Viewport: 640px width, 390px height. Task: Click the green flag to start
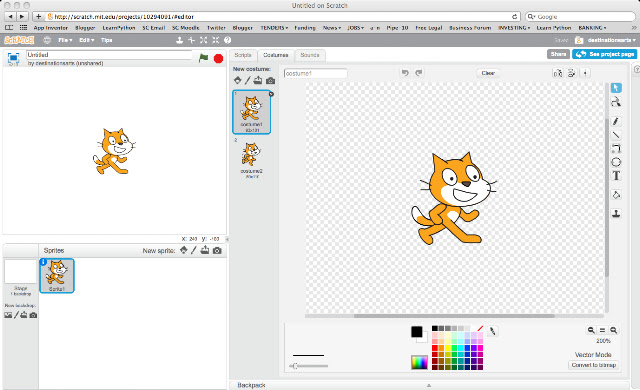pos(203,58)
